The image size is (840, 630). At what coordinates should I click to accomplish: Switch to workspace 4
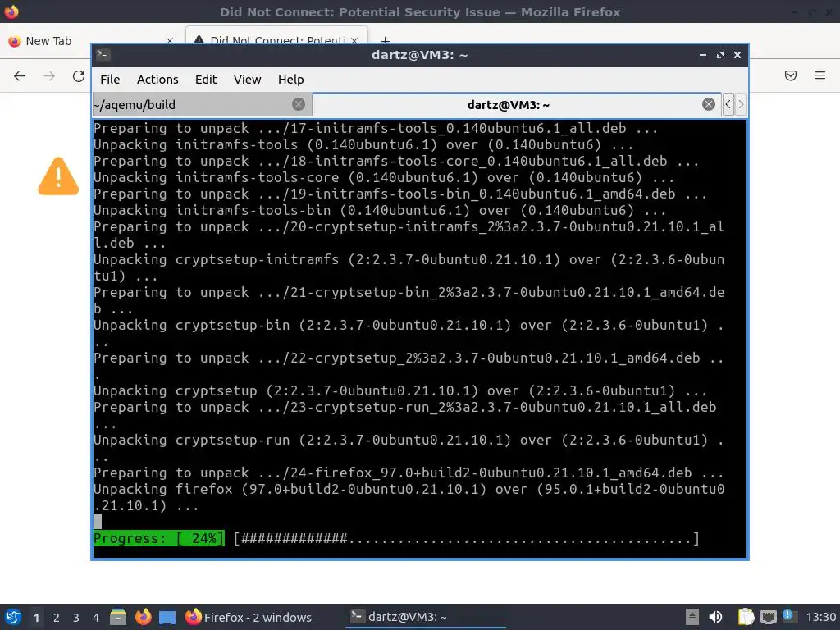pyautogui.click(x=95, y=618)
